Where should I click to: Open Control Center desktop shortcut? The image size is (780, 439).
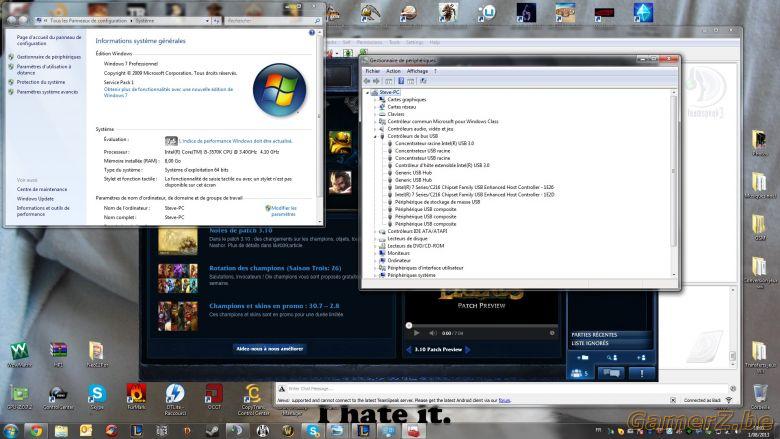58,396
